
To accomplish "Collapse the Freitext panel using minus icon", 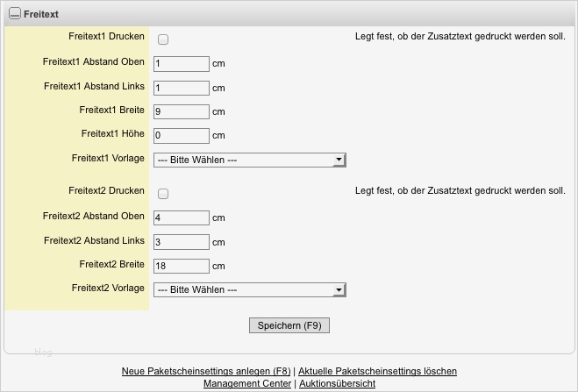I will tap(14, 15).
